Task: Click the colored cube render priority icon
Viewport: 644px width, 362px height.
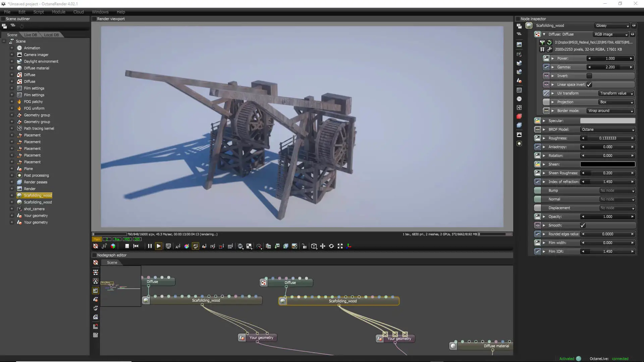Action: [113, 246]
